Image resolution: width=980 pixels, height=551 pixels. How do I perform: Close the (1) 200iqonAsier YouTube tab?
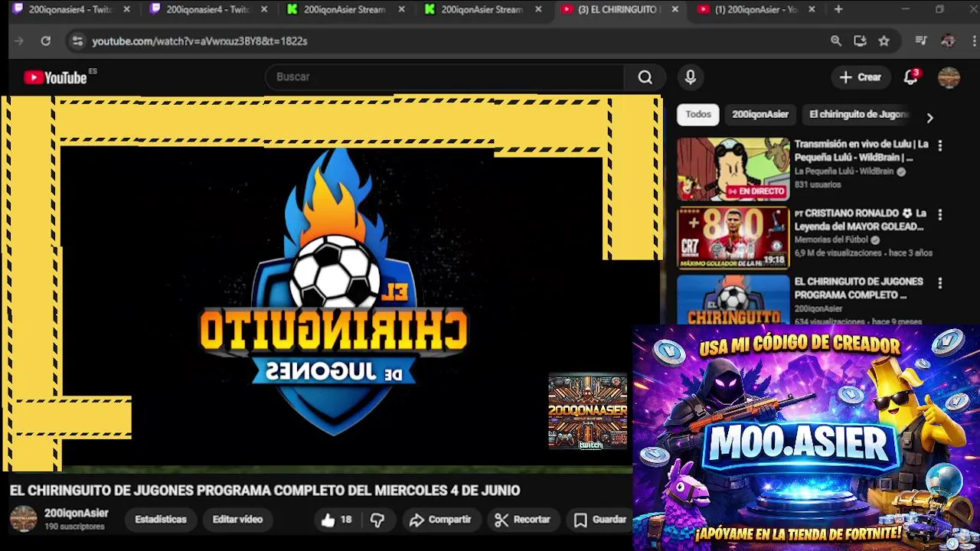click(812, 9)
